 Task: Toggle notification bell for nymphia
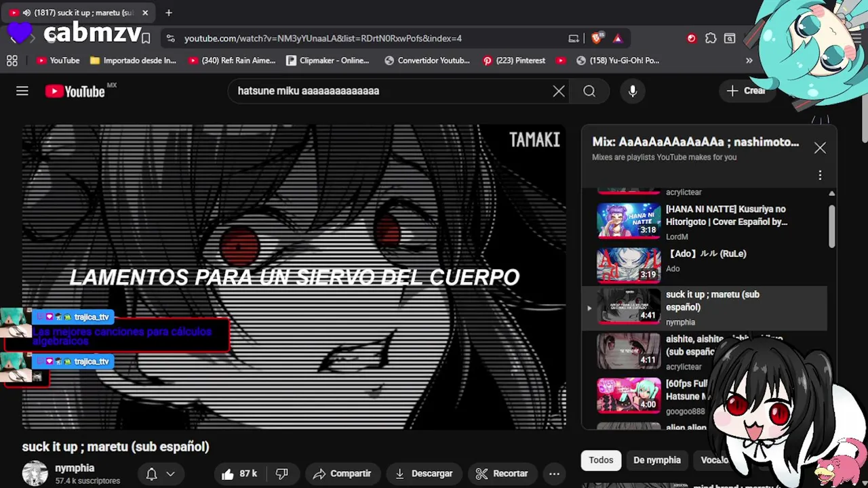(x=152, y=474)
